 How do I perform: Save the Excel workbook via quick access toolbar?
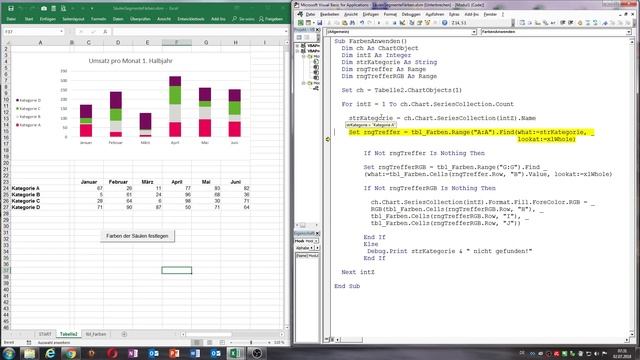coord(11,8)
